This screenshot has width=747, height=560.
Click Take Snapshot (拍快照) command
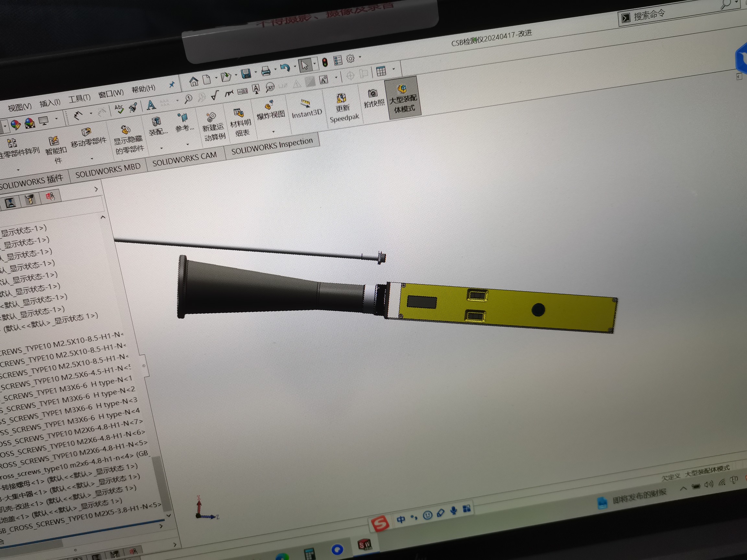(373, 98)
